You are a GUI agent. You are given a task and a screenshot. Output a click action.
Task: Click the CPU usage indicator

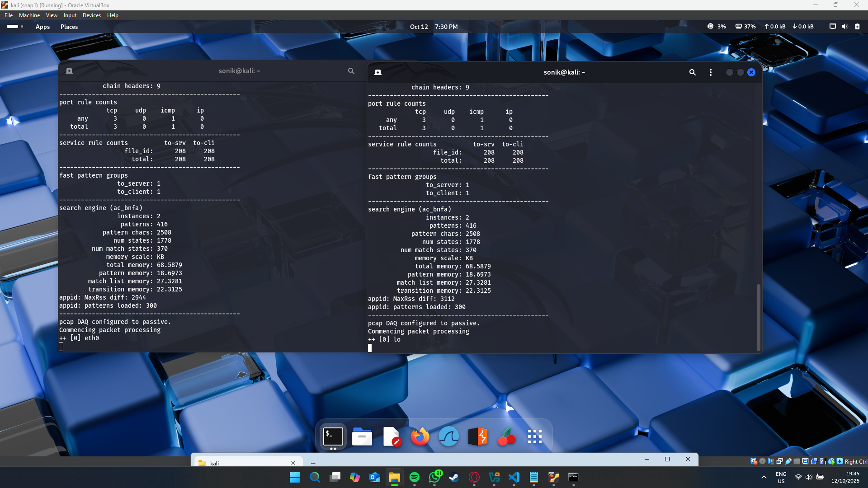click(x=717, y=27)
